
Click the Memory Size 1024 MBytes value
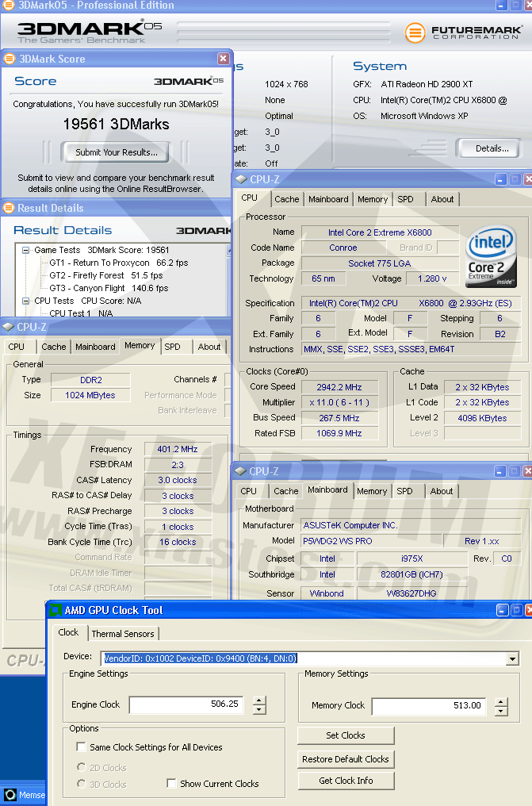click(x=90, y=395)
